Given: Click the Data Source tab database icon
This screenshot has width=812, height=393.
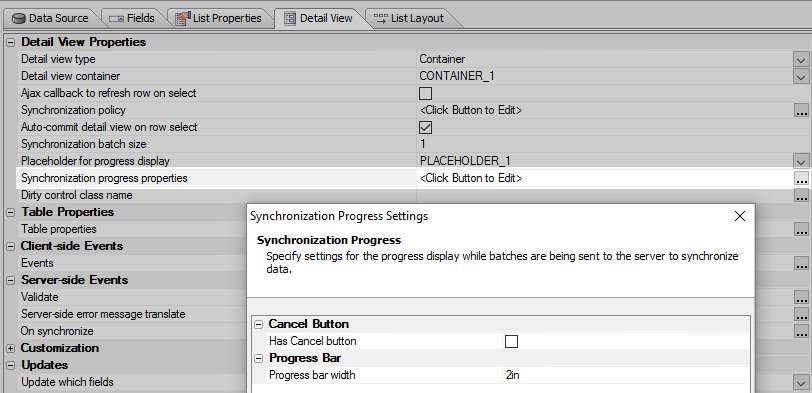Looking at the screenshot, I should 19,19.
